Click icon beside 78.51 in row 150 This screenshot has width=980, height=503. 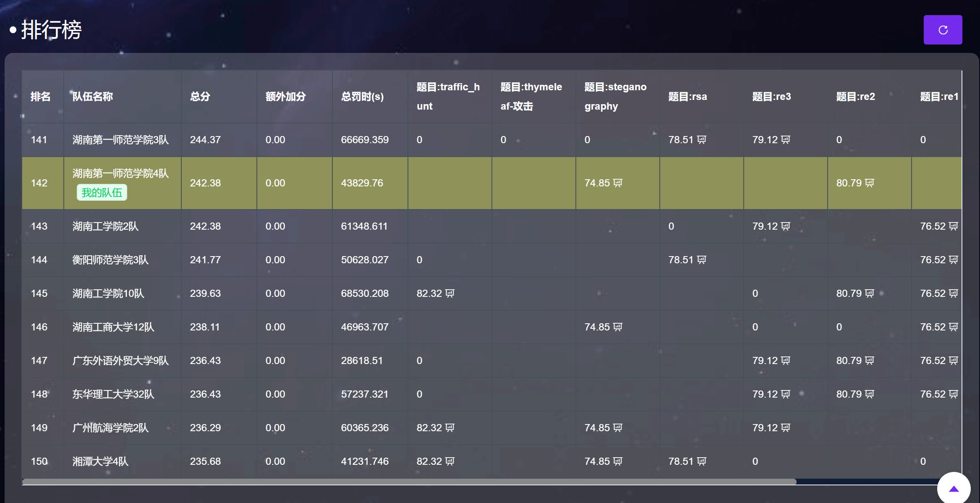[x=702, y=461]
